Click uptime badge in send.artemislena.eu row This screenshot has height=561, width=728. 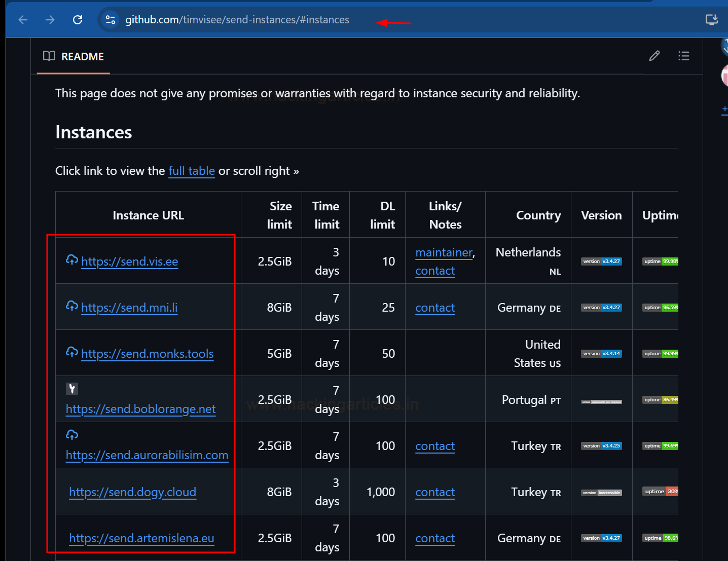(660, 538)
